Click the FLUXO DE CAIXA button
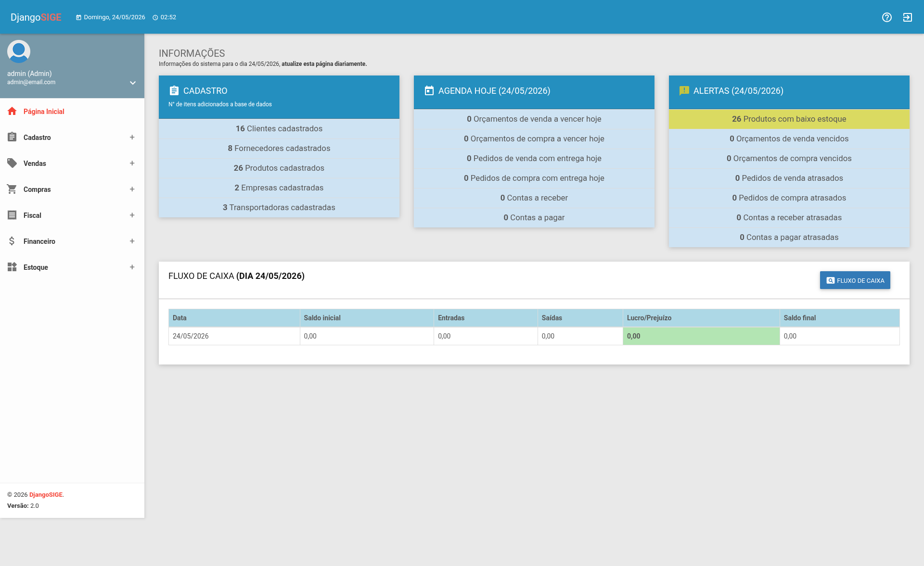The height and width of the screenshot is (566, 924). point(855,280)
